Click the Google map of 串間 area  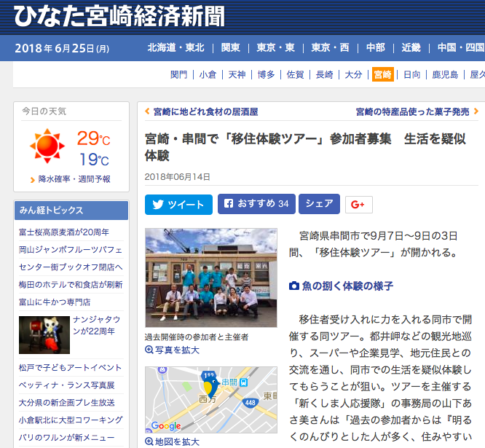211,400
